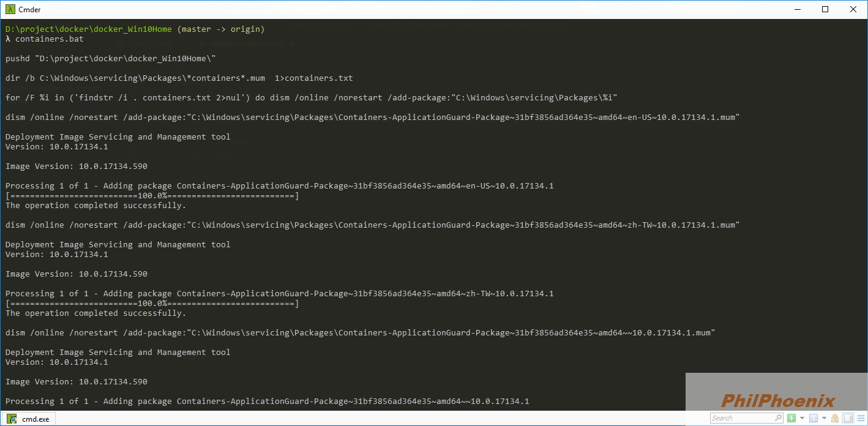Minimize the Cmder window
Viewport: 868px width, 426px height.
(x=798, y=9)
